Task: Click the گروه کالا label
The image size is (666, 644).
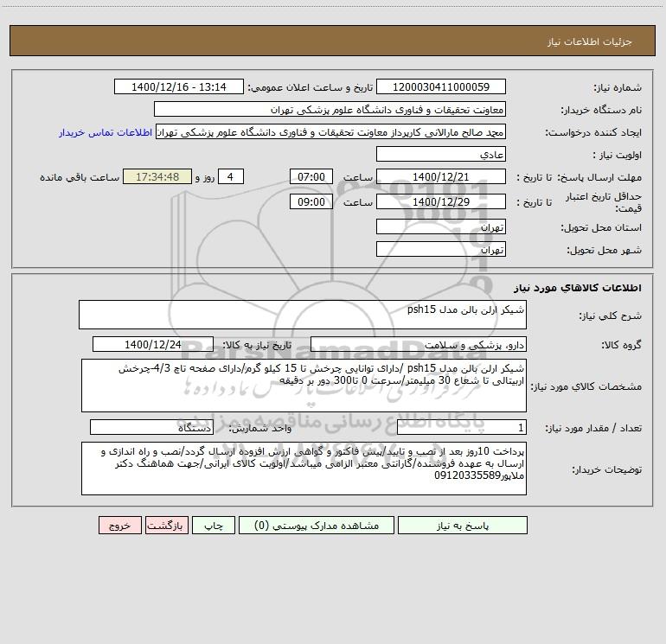Action: [621, 345]
